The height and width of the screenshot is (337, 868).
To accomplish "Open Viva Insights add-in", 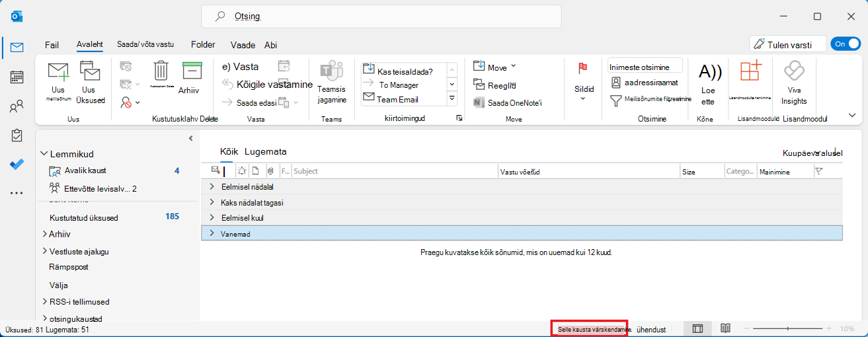I will [793, 83].
